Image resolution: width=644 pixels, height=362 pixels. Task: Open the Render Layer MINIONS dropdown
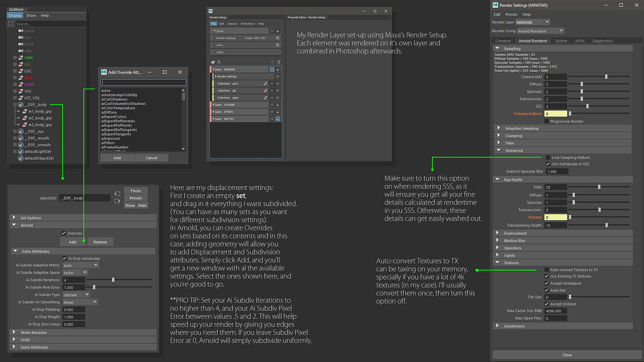[x=532, y=22]
